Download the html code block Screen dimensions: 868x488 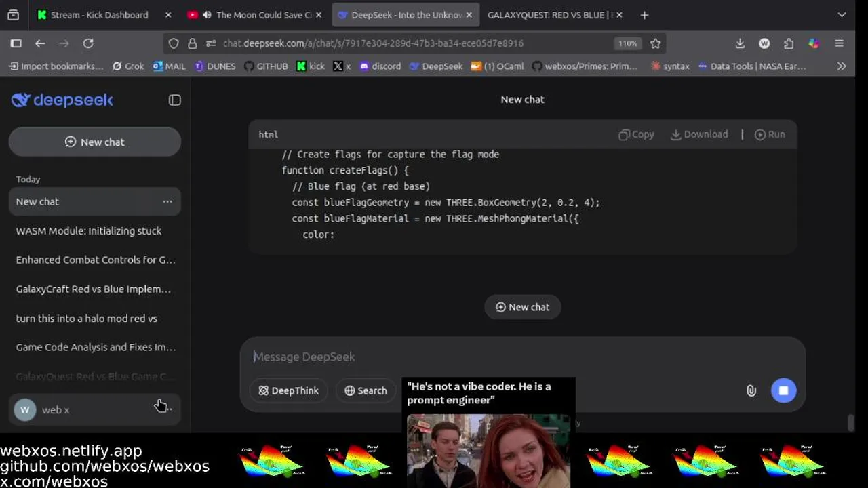click(699, 134)
